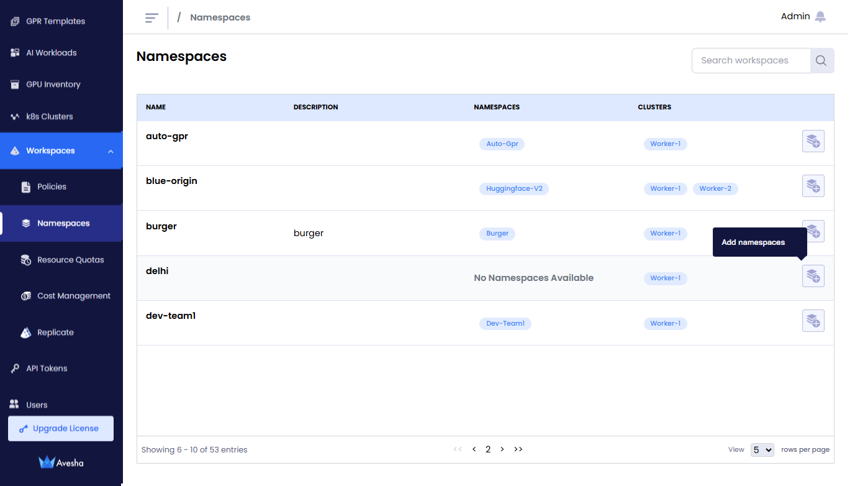Select Policies in the sidebar
This screenshot has width=868, height=486.
pos(52,186)
